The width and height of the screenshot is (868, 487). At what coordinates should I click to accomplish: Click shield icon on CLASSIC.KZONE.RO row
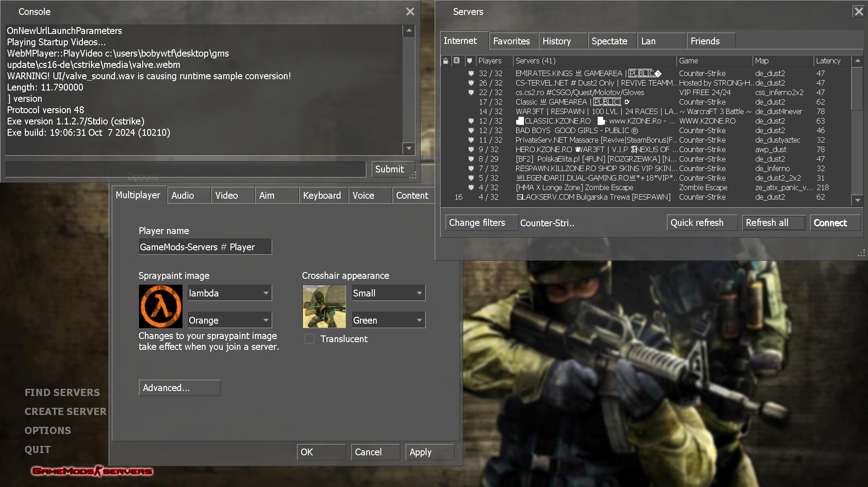(x=471, y=121)
